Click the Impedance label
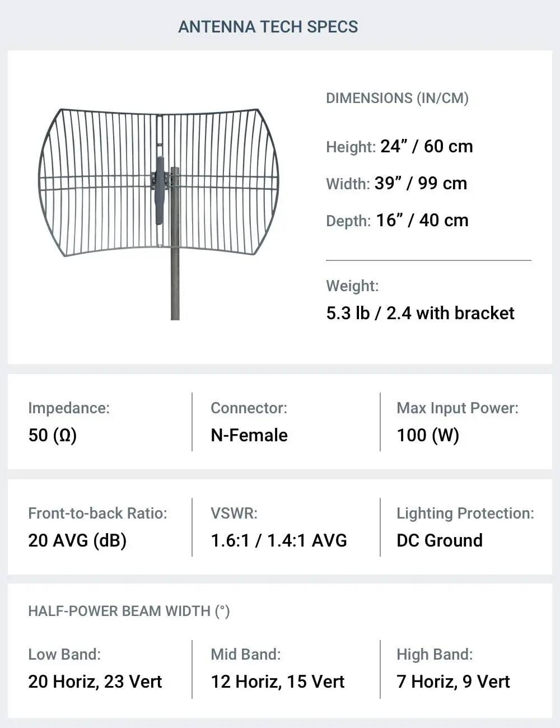 click(69, 408)
